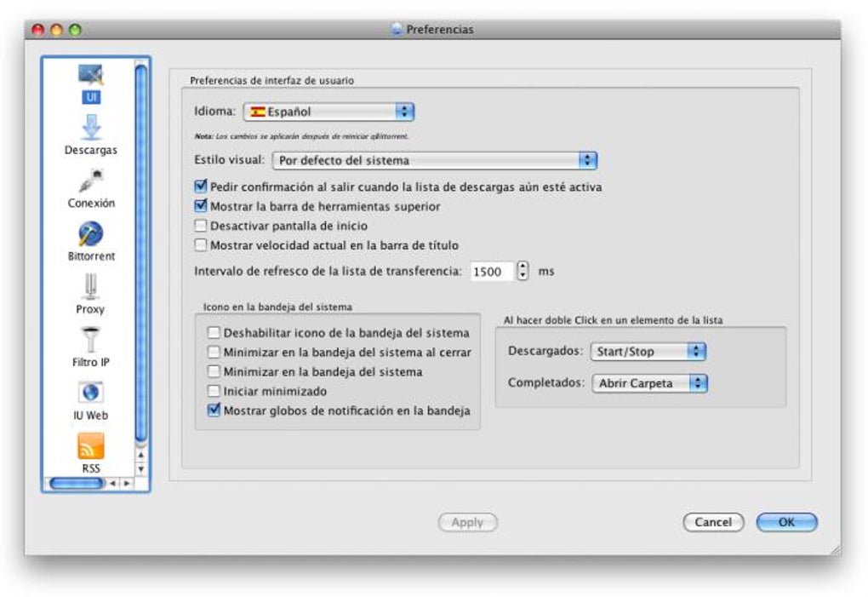The image size is (868, 597).
Task: Open the RSS feed icon
Action: click(x=91, y=445)
